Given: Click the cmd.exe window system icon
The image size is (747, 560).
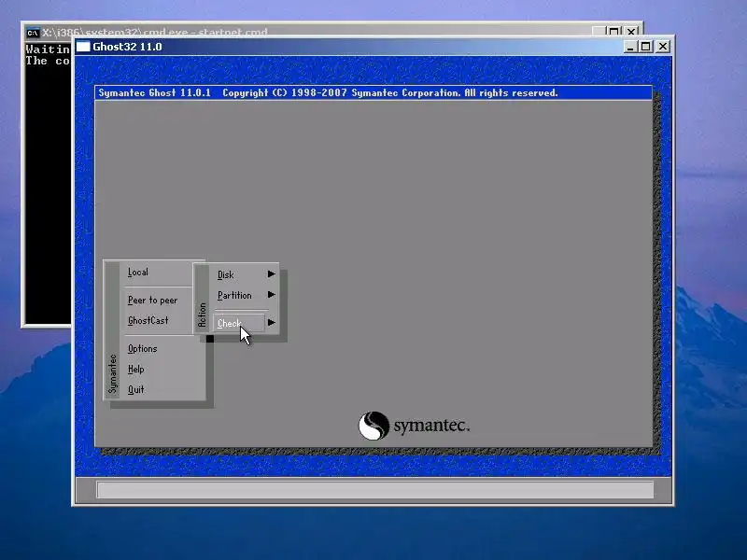Looking at the screenshot, I should [x=33, y=33].
